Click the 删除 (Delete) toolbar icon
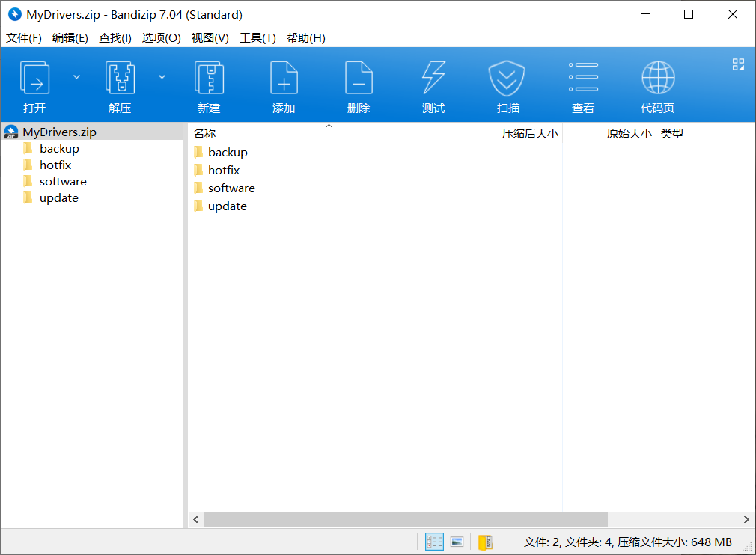This screenshot has width=756, height=555. pyautogui.click(x=359, y=78)
